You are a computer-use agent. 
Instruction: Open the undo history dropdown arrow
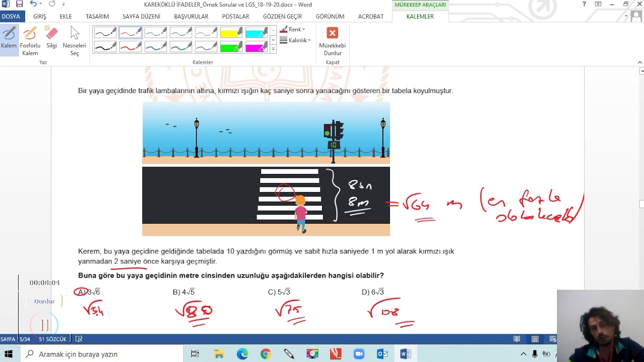tap(40, 5)
